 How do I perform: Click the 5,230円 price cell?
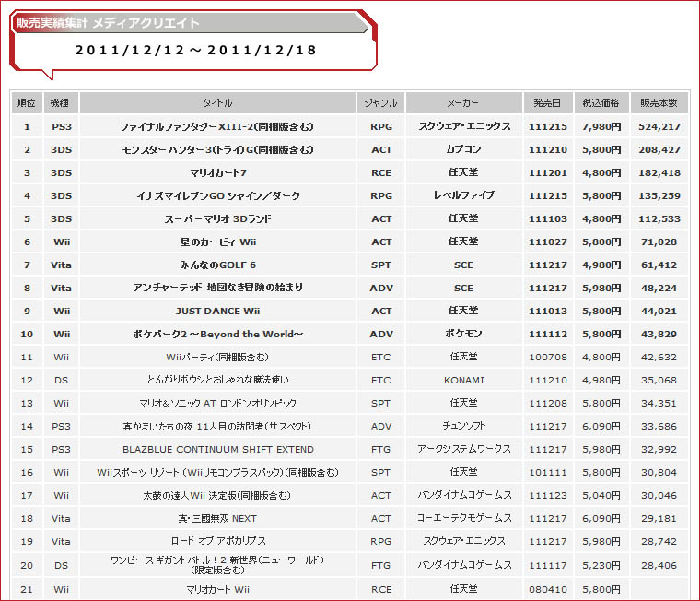coord(601,565)
